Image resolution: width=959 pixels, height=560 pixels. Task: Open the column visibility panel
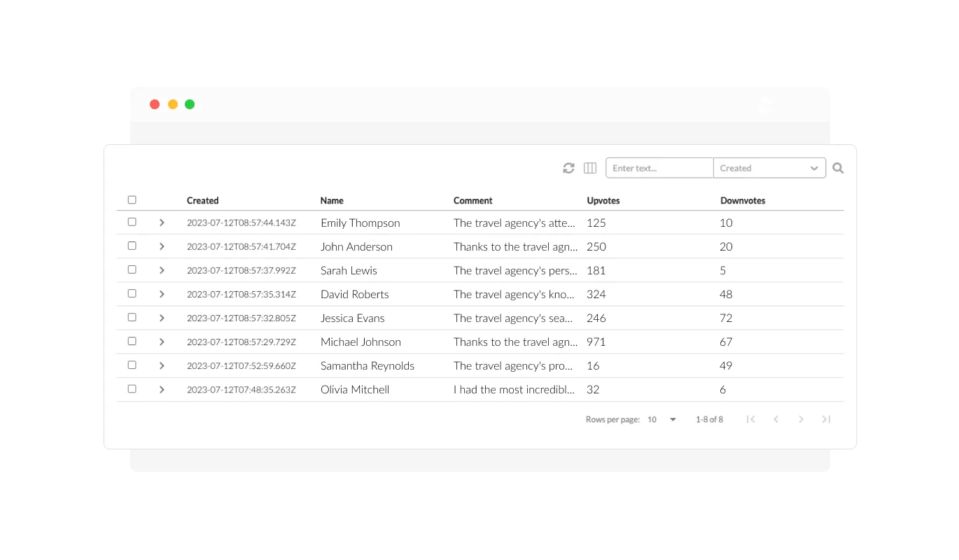click(x=590, y=168)
